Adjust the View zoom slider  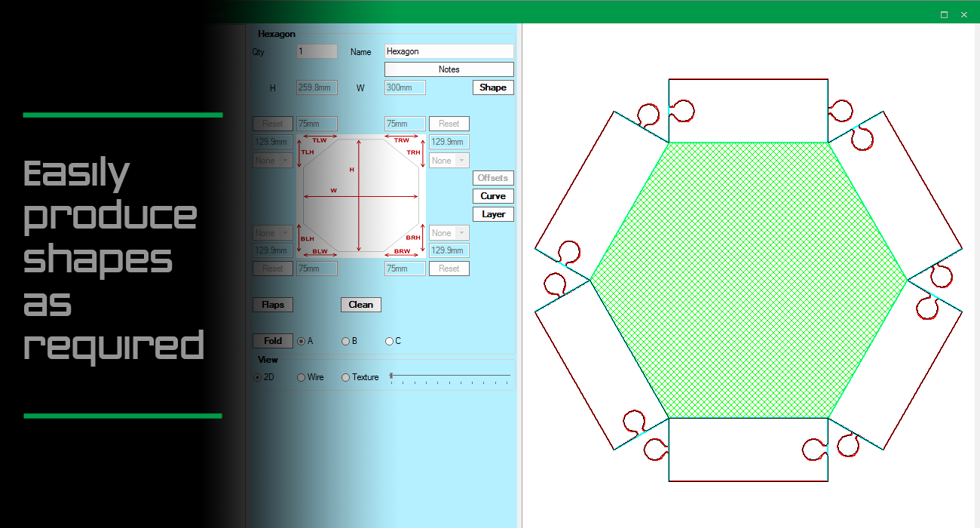(390, 375)
